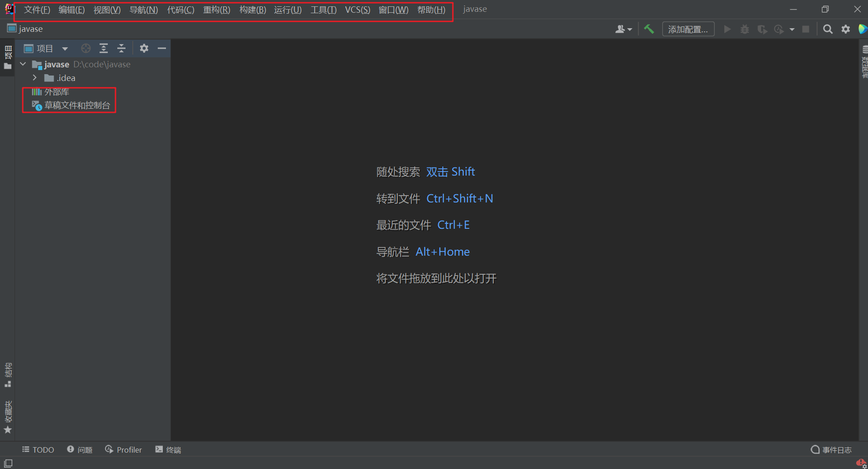Select 外部库 in project tree
868x469 pixels.
pos(50,92)
